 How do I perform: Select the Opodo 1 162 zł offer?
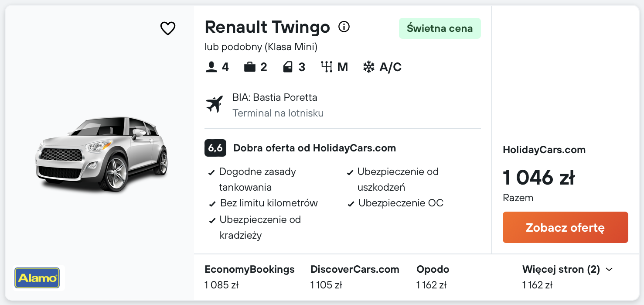point(433,277)
